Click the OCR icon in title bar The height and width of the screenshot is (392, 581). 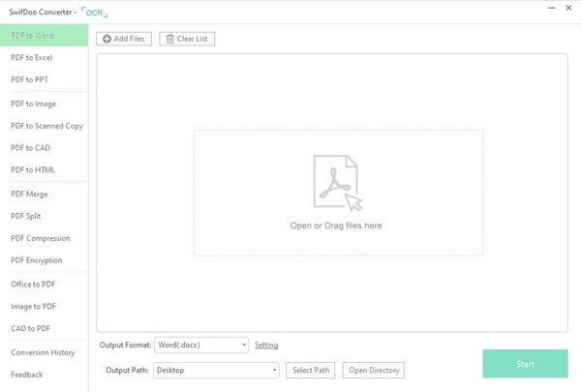[x=94, y=13]
